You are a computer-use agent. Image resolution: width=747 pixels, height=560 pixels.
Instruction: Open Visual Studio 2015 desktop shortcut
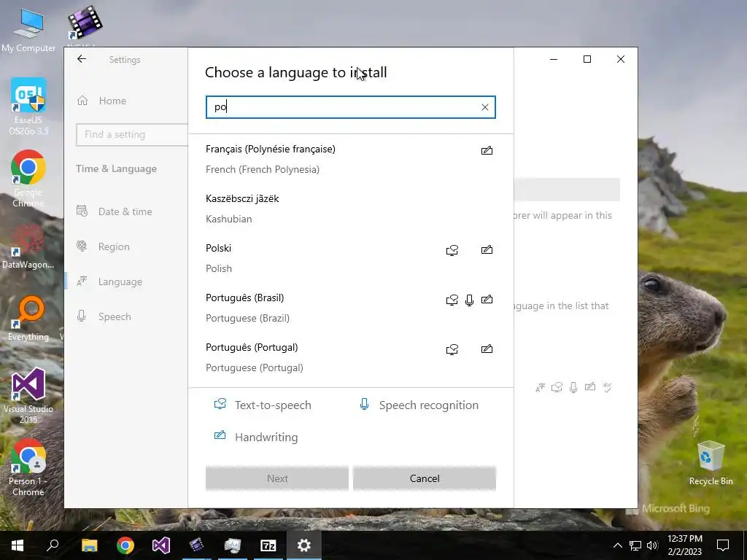(x=28, y=395)
